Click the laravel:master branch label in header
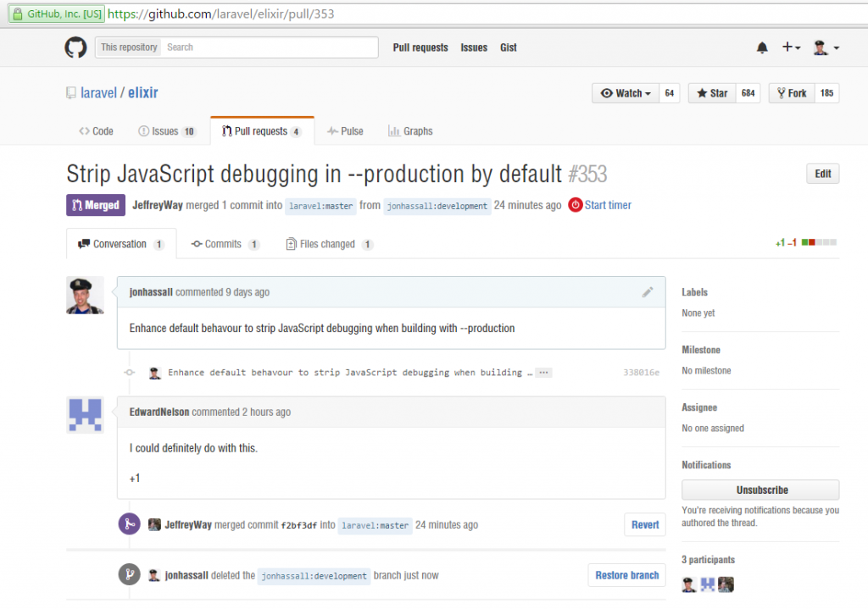 point(320,206)
